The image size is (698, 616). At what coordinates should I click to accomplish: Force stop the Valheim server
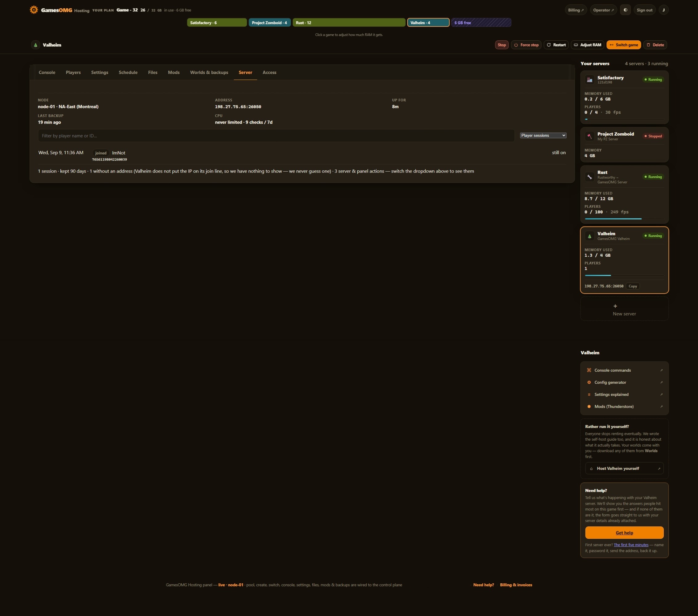pyautogui.click(x=526, y=45)
